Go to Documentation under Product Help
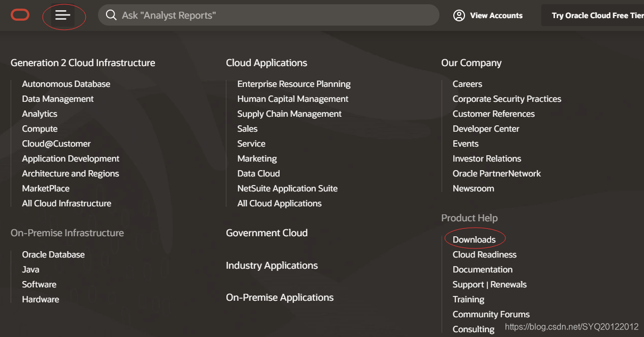This screenshot has height=337, width=644. point(483,269)
